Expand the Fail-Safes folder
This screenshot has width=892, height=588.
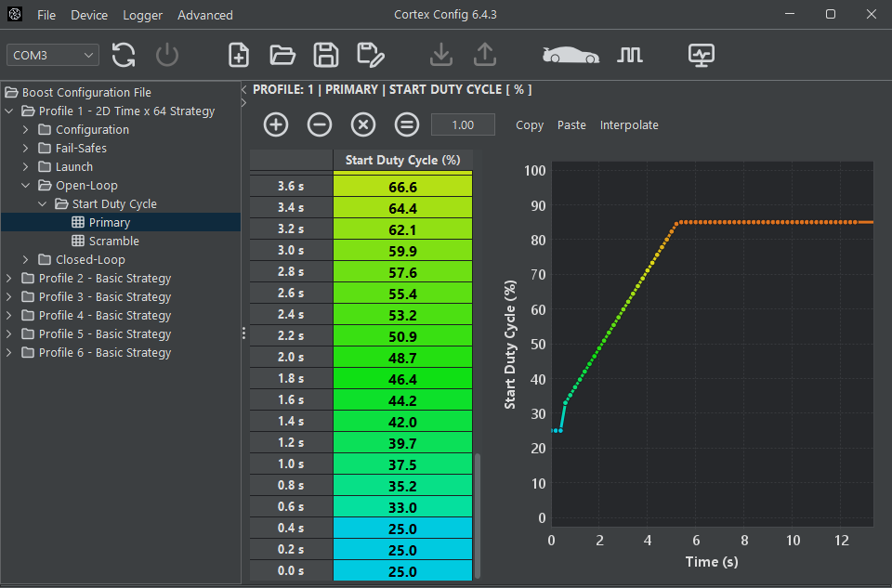coord(26,149)
